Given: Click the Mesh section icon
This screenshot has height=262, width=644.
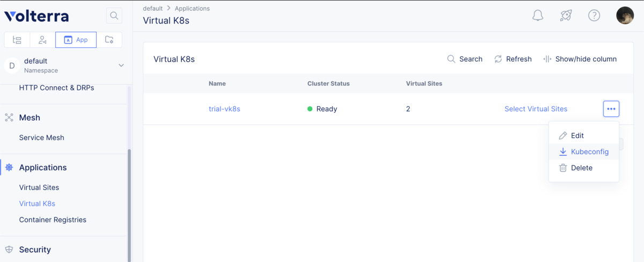Looking at the screenshot, I should pyautogui.click(x=9, y=118).
